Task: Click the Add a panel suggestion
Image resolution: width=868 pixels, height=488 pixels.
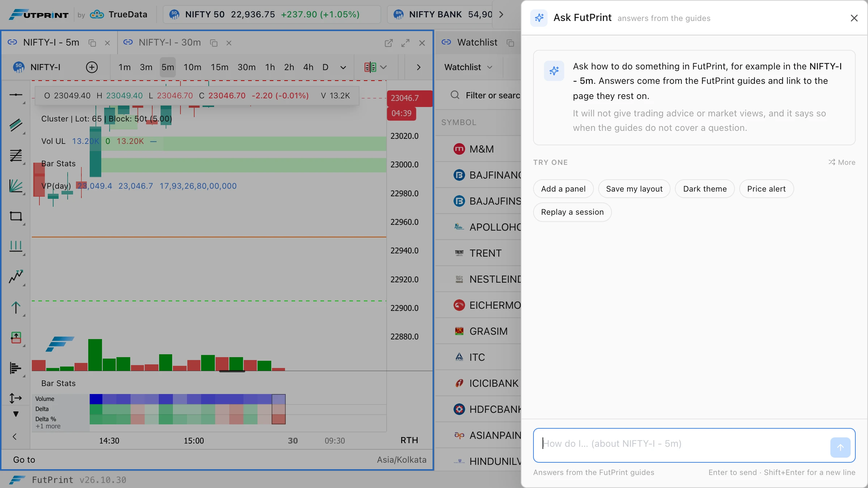Action: pyautogui.click(x=563, y=189)
